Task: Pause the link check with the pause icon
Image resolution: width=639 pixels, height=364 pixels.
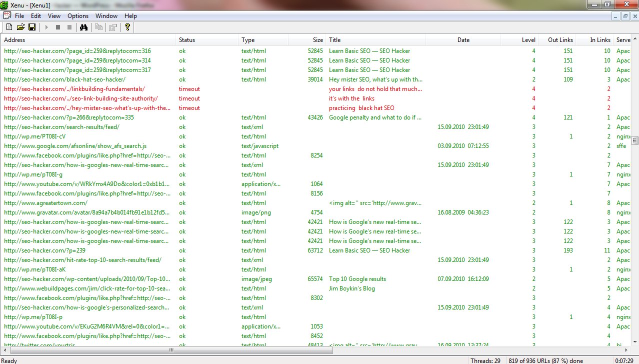Action: [x=58, y=27]
